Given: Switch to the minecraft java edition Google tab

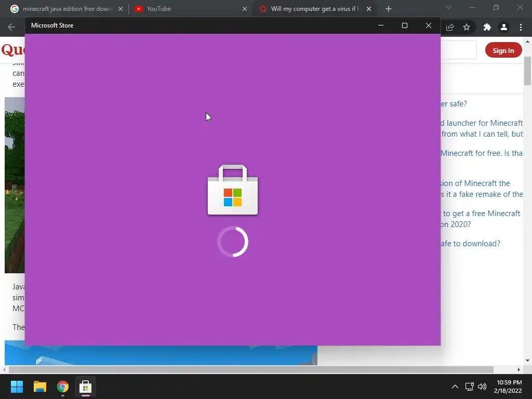Looking at the screenshot, I should point(66,9).
